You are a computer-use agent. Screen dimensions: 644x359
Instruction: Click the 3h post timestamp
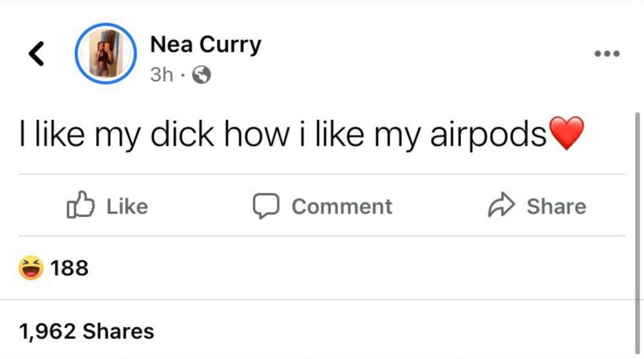[x=162, y=75]
